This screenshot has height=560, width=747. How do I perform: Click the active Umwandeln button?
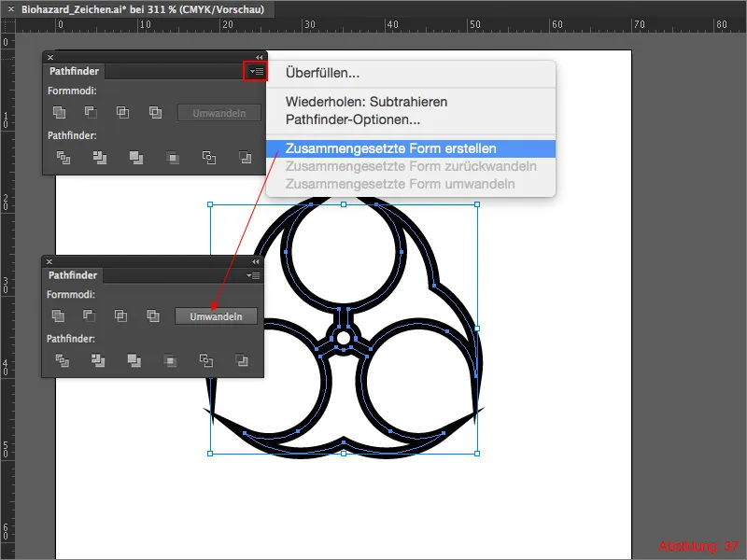tap(216, 316)
